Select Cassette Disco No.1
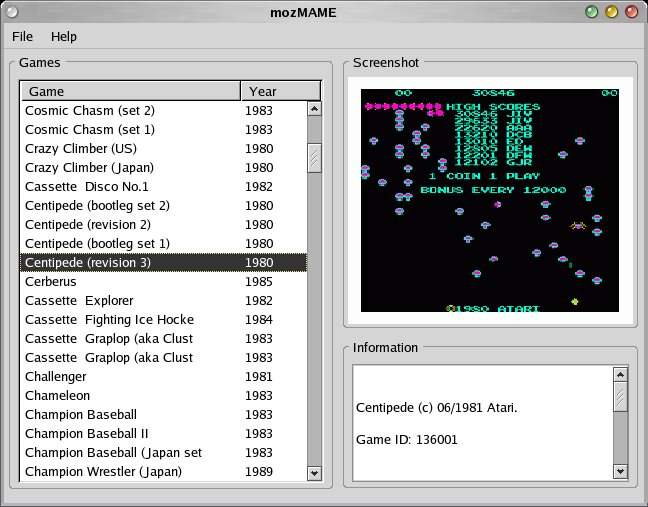This screenshot has height=507, width=648. pyautogui.click(x=164, y=187)
